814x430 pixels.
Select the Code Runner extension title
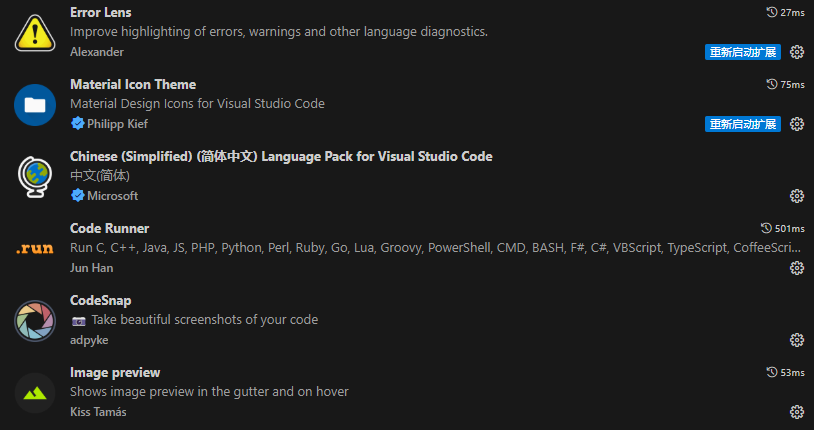tap(110, 229)
